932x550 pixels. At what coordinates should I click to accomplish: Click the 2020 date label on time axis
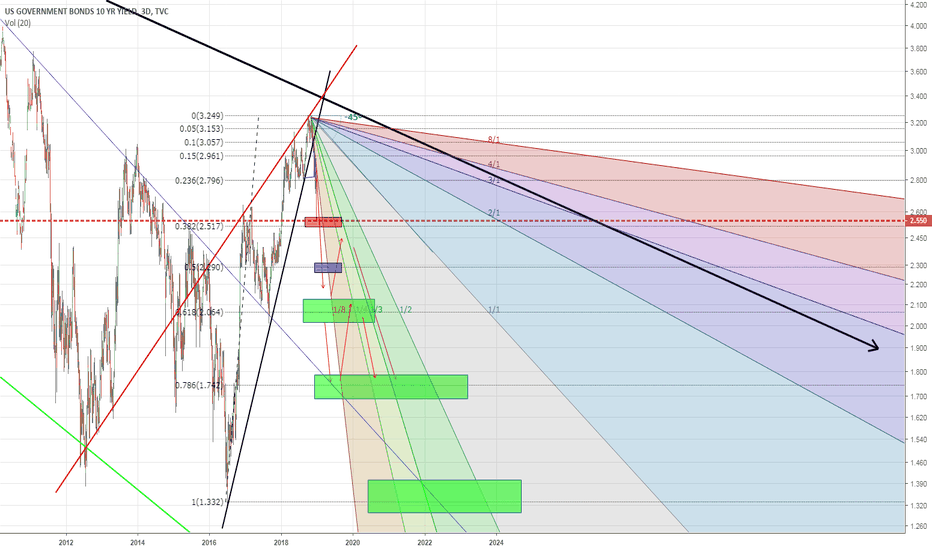[353, 542]
